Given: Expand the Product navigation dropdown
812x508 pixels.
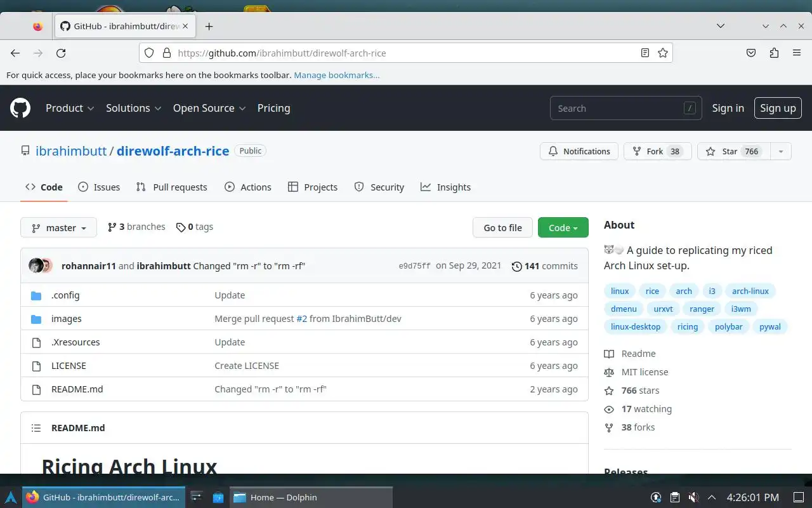Looking at the screenshot, I should coord(70,108).
